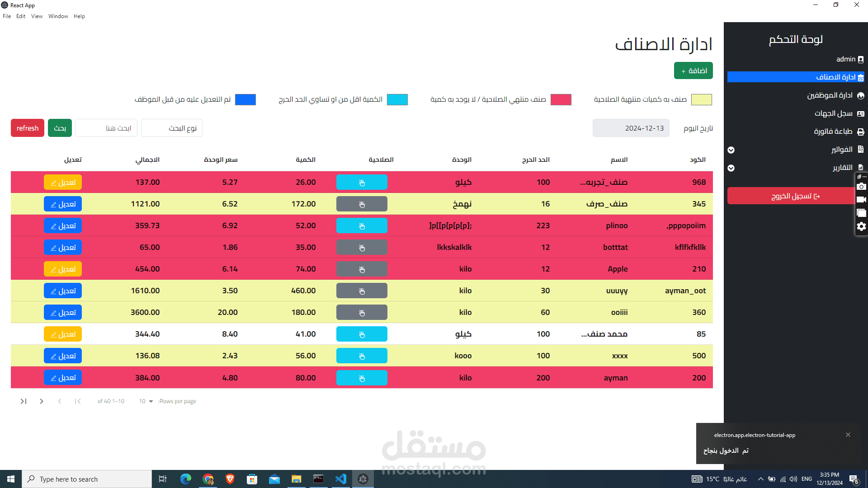Click the camera capture icon in floating toolbar
868x488 pixels.
(861, 186)
